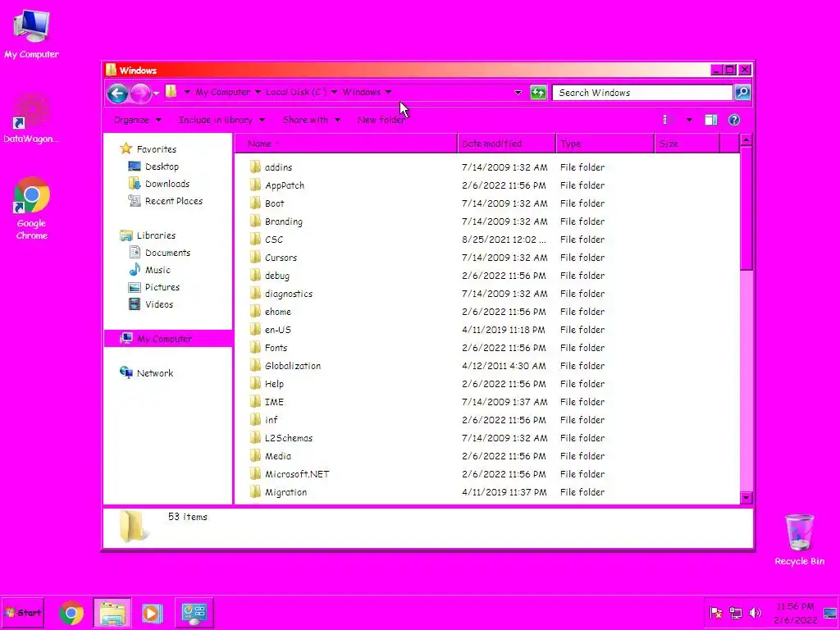The image size is (840, 630).
Task: Click the Microsoft.NET folder name
Action: 297,474
